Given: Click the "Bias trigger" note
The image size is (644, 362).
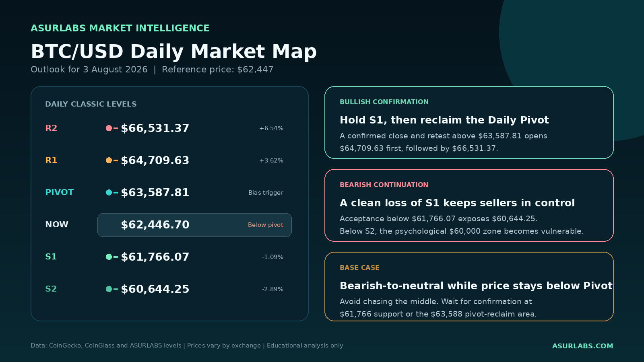Looking at the screenshot, I should click(266, 193).
